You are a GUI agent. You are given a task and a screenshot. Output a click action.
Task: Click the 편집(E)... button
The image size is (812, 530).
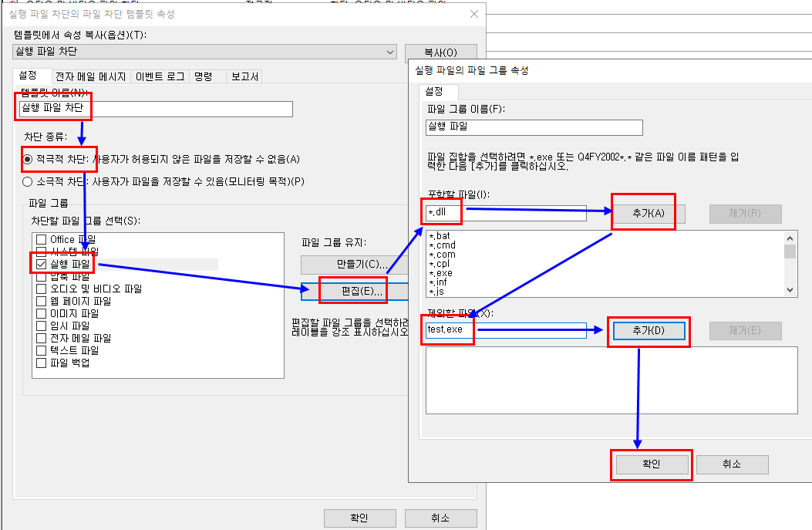coord(355,292)
